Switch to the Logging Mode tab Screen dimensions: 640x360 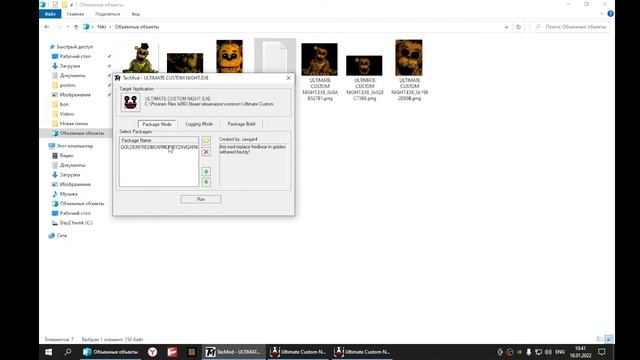tap(199, 124)
